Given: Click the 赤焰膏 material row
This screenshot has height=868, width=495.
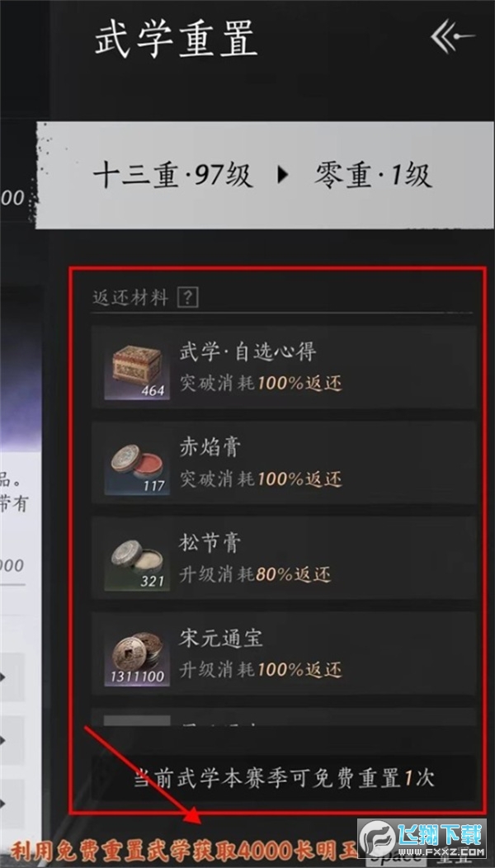Looking at the screenshot, I should (284, 463).
